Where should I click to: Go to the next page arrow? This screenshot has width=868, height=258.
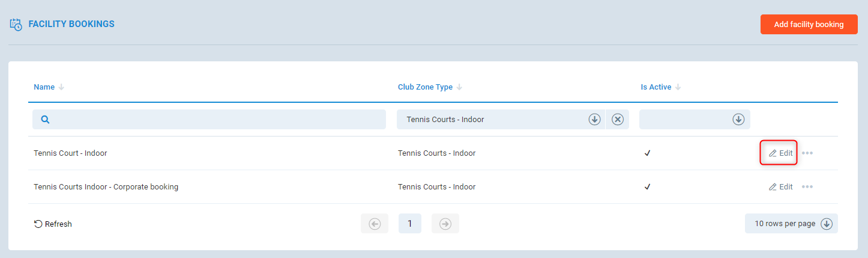(445, 224)
